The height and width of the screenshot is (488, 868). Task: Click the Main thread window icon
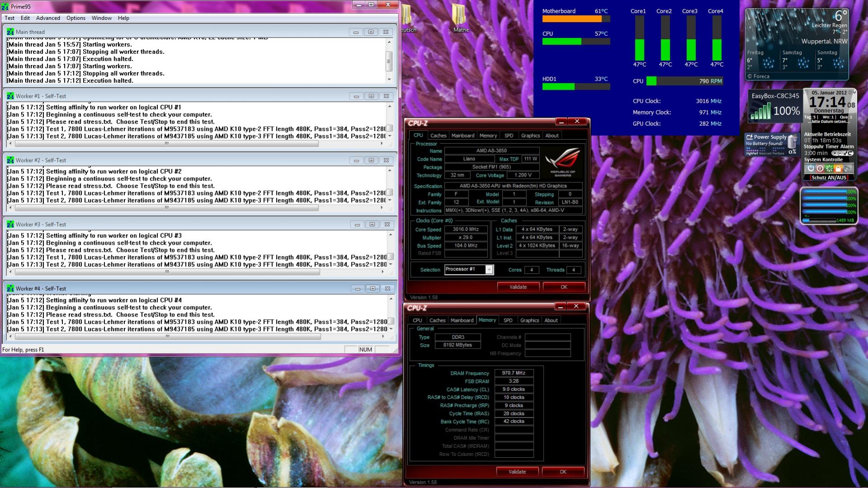click(10, 32)
